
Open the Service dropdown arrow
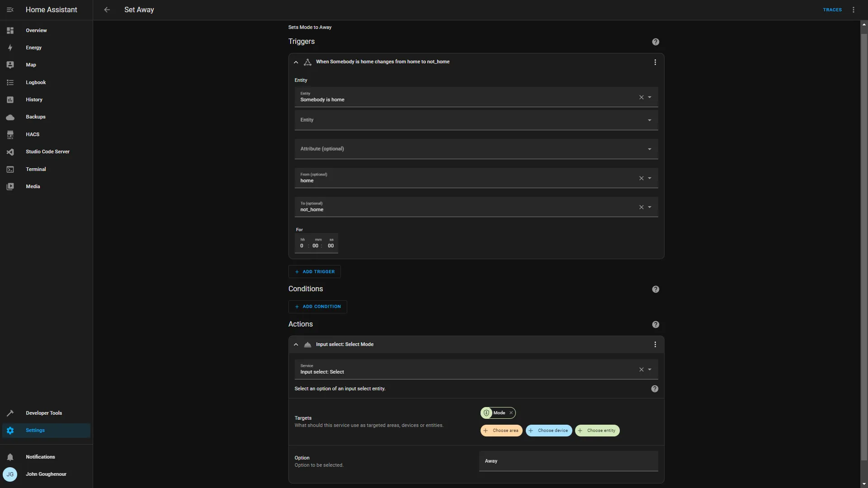[x=650, y=370]
